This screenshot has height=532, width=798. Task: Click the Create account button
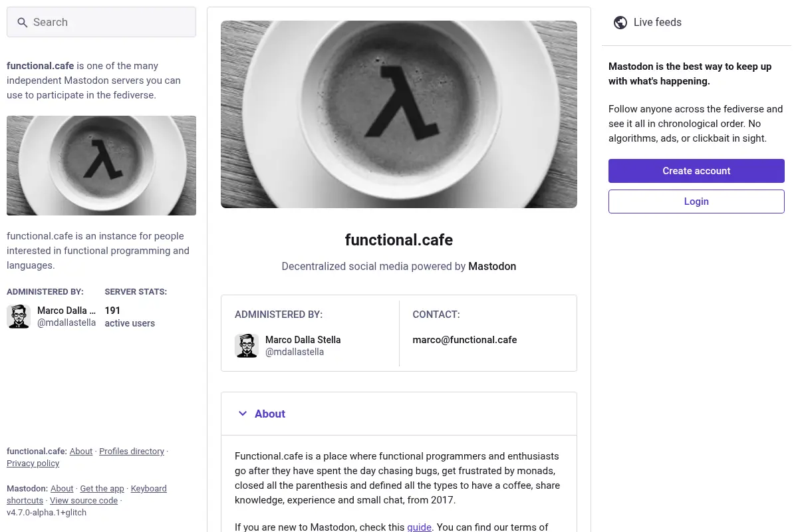coord(696,171)
